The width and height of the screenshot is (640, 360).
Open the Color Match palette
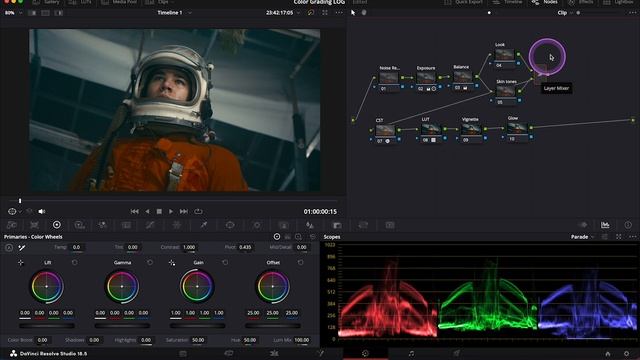click(34, 225)
